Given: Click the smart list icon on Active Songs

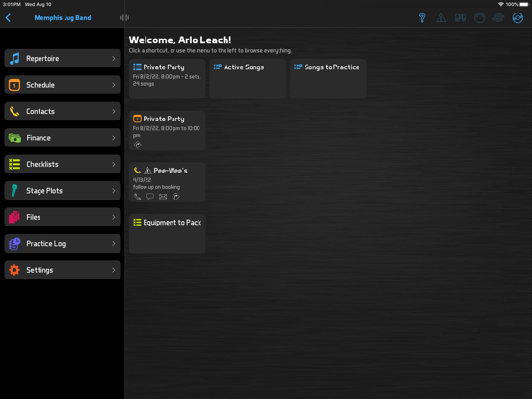Looking at the screenshot, I should tap(218, 66).
